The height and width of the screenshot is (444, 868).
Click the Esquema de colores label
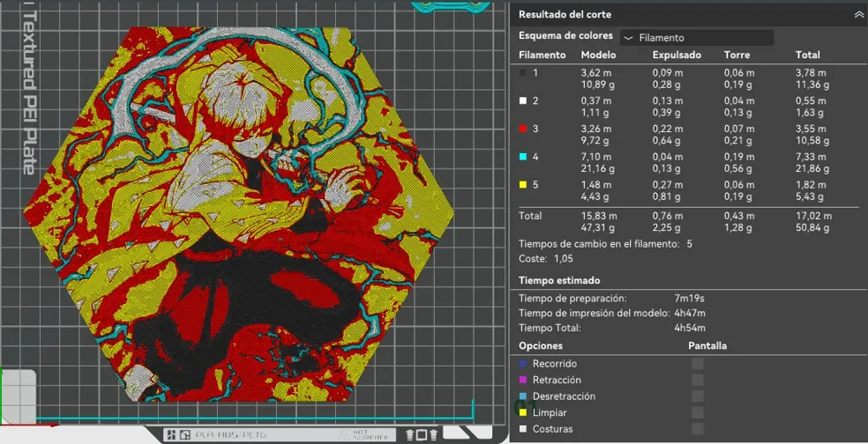tap(566, 36)
